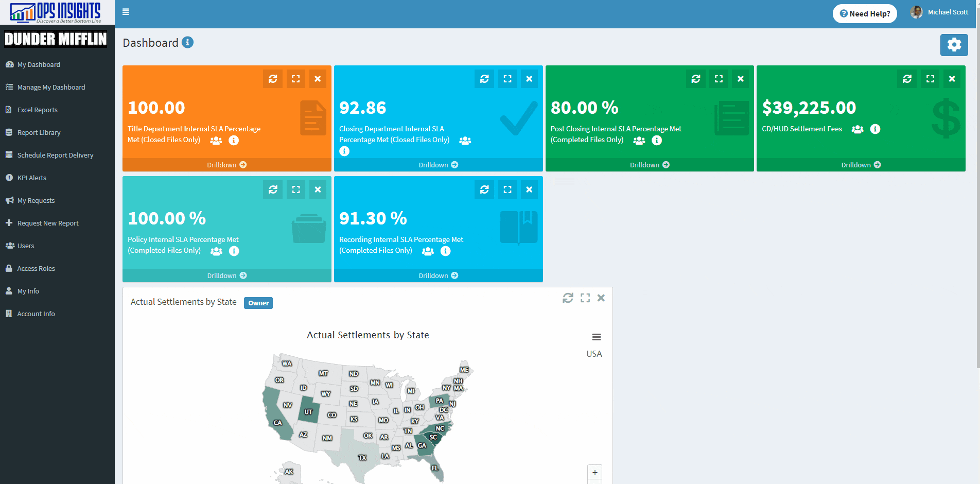Remove the CD/HUD Settlement Fees tile

952,79
